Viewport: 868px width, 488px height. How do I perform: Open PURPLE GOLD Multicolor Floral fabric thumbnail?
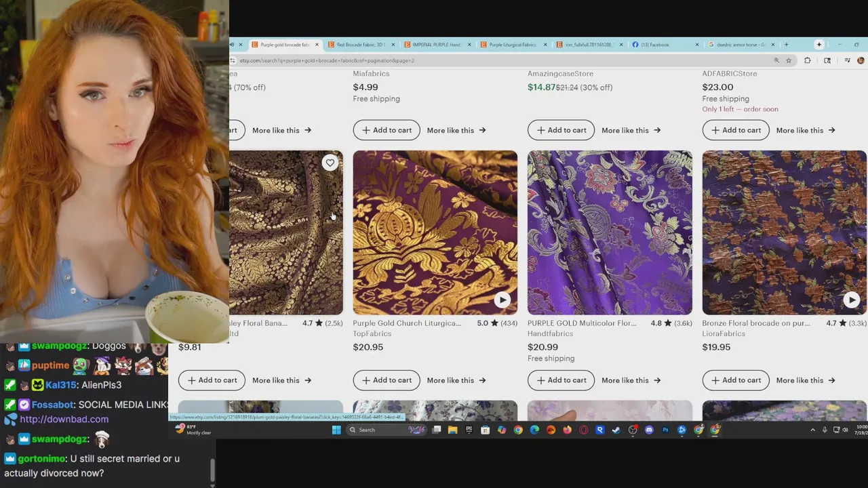point(610,232)
